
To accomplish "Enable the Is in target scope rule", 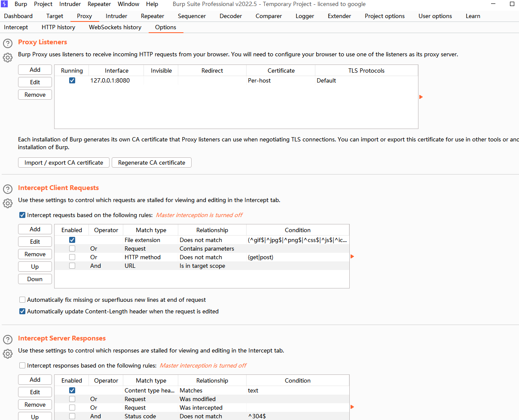I will point(72,266).
